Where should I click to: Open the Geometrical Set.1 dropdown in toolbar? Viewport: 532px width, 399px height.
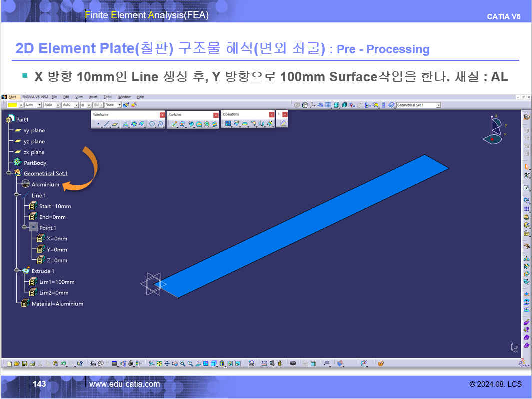438,105
